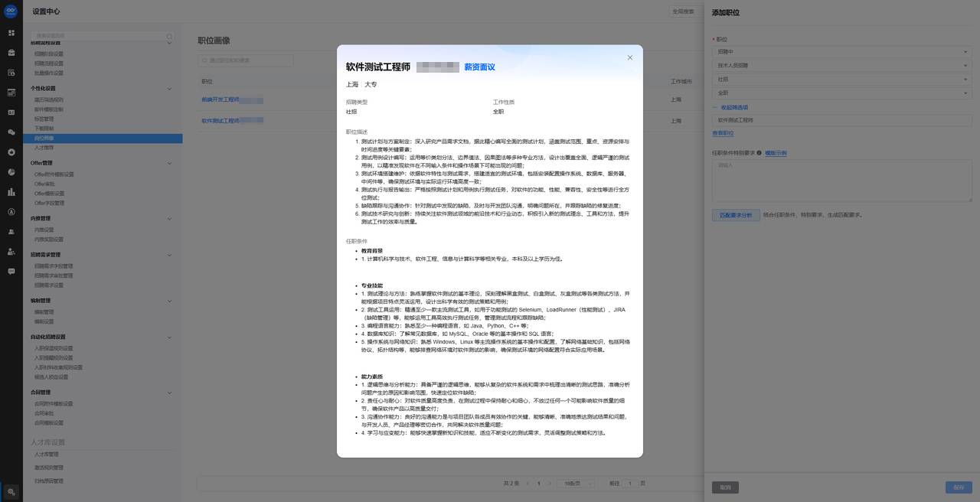
Task: Go to previous page in pagination
Action: 528,484
